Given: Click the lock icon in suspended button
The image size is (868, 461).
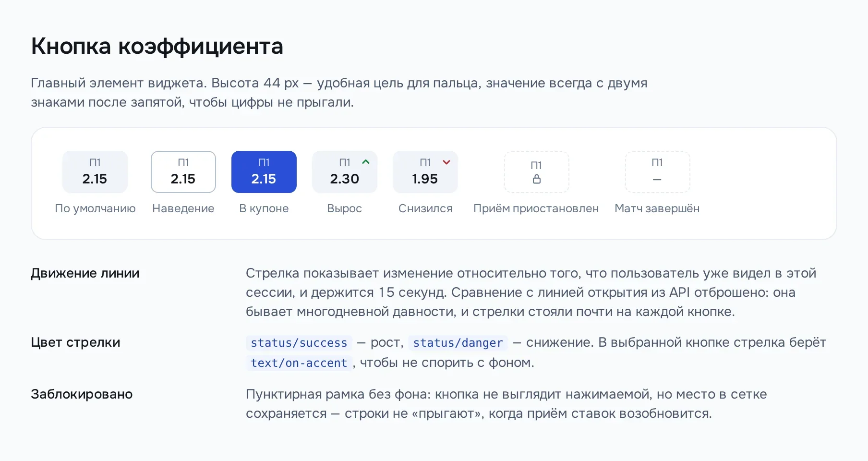Looking at the screenshot, I should 537,179.
